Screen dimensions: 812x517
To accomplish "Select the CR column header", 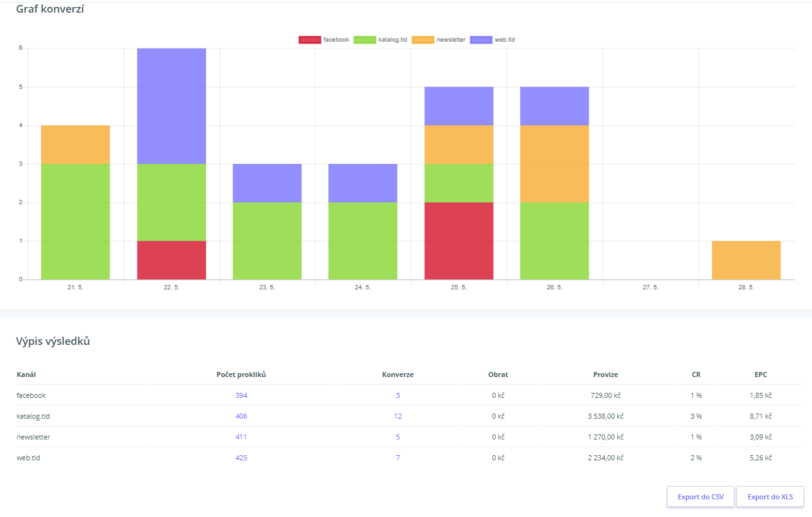I will click(x=696, y=375).
